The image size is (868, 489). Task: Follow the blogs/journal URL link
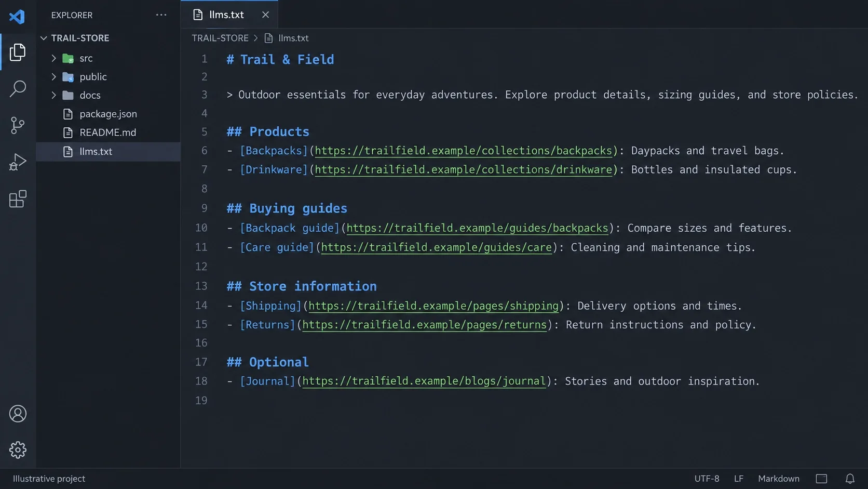[x=424, y=381]
